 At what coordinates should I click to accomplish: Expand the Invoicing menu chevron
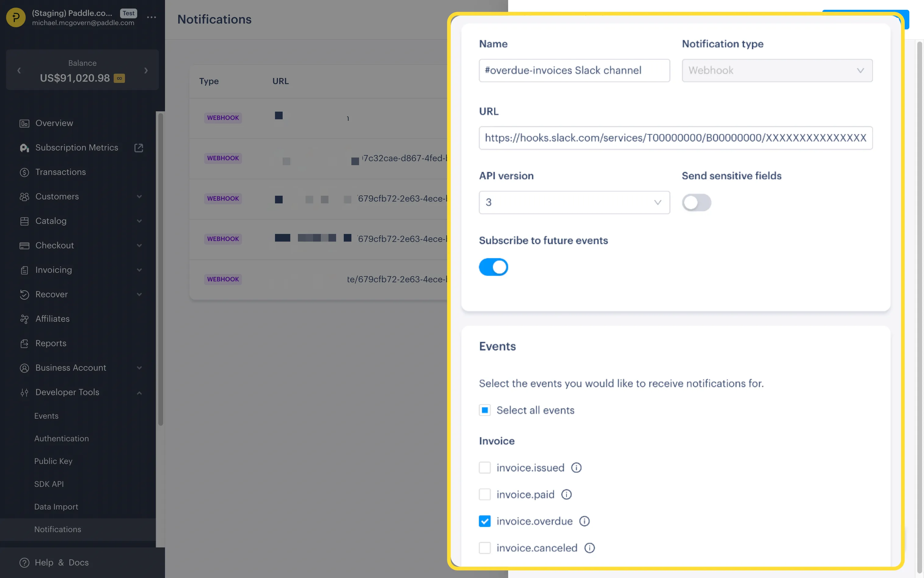[139, 270]
